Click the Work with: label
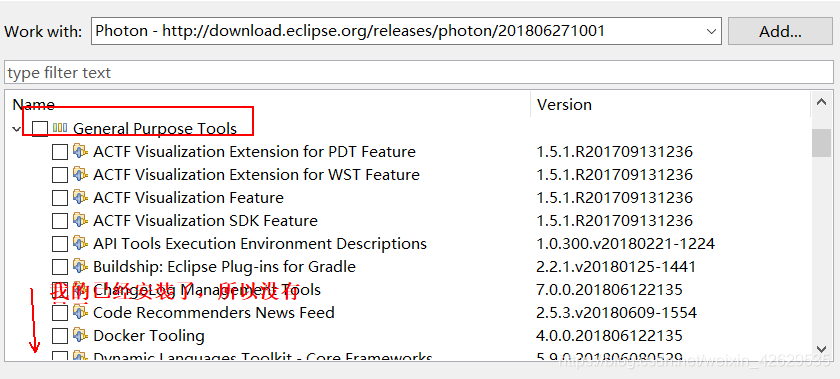This screenshot has width=840, height=379. point(43,31)
